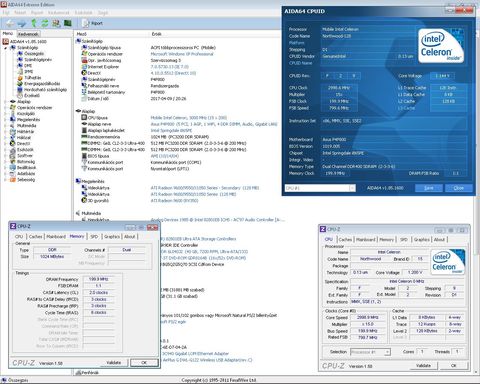
Task: Open the Riport wizard from the toolbar
Action: [93, 23]
